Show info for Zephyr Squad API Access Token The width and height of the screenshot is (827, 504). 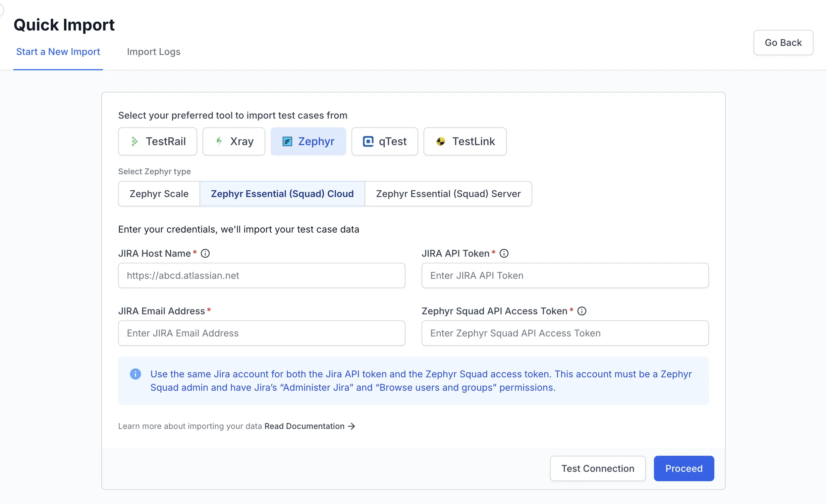tap(582, 311)
